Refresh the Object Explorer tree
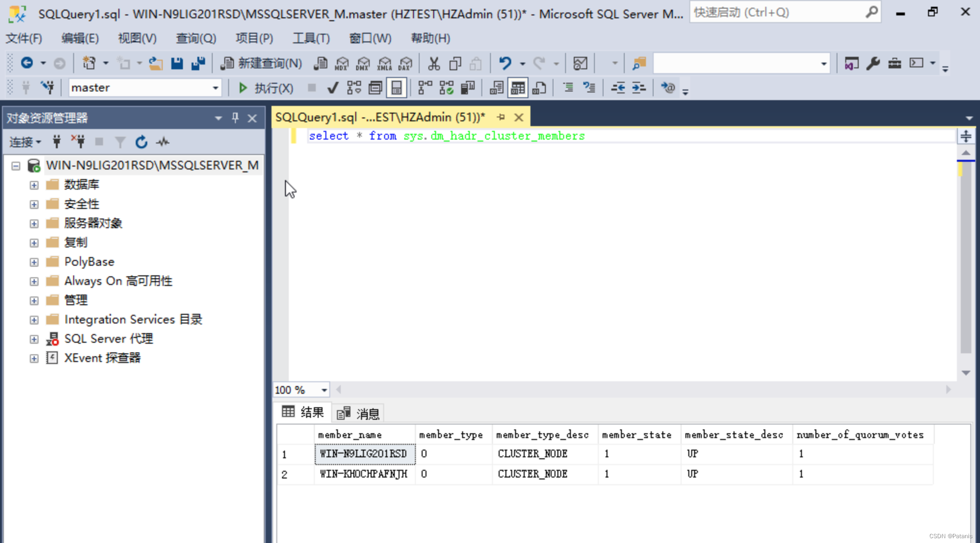 (141, 142)
